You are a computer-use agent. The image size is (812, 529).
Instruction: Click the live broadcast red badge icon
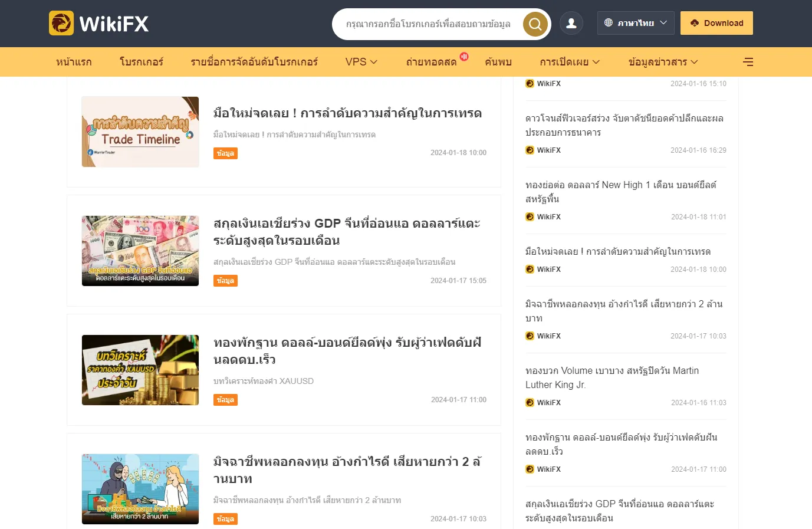point(464,57)
